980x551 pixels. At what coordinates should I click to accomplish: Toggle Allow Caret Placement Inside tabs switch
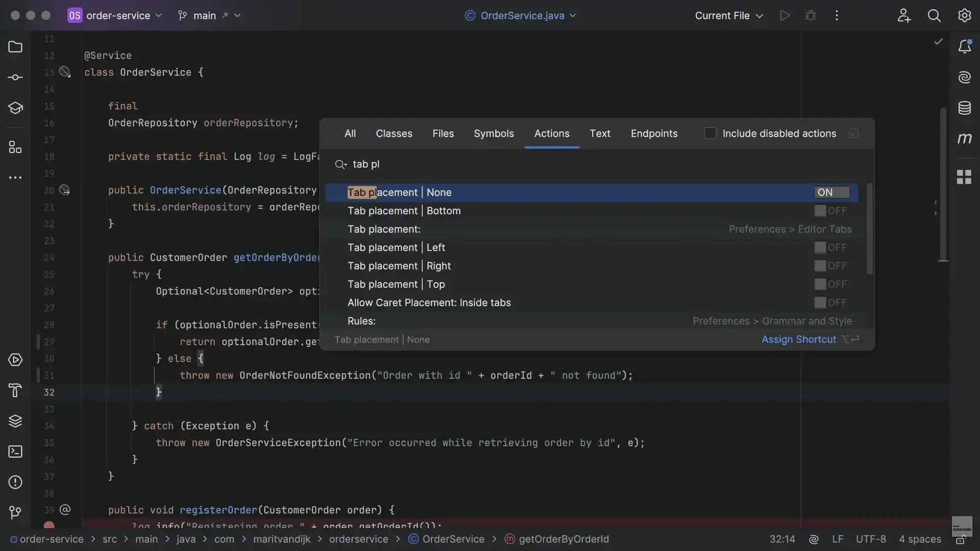[x=831, y=303]
